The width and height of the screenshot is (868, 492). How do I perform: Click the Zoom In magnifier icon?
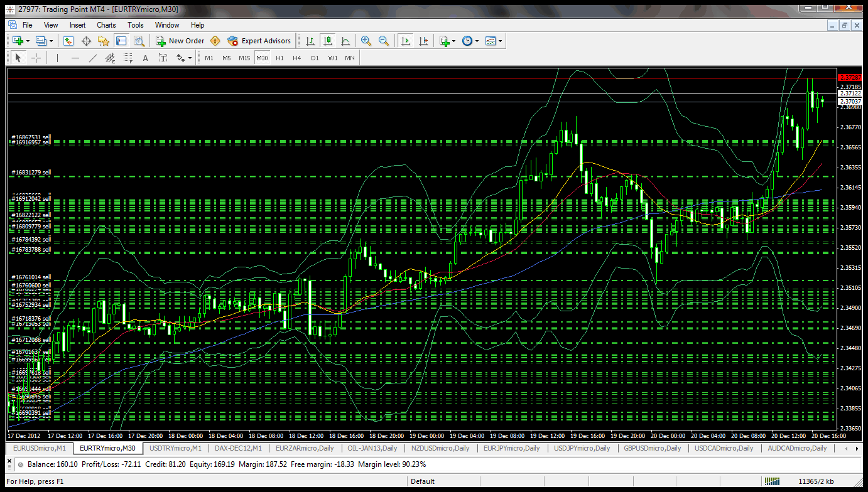366,41
